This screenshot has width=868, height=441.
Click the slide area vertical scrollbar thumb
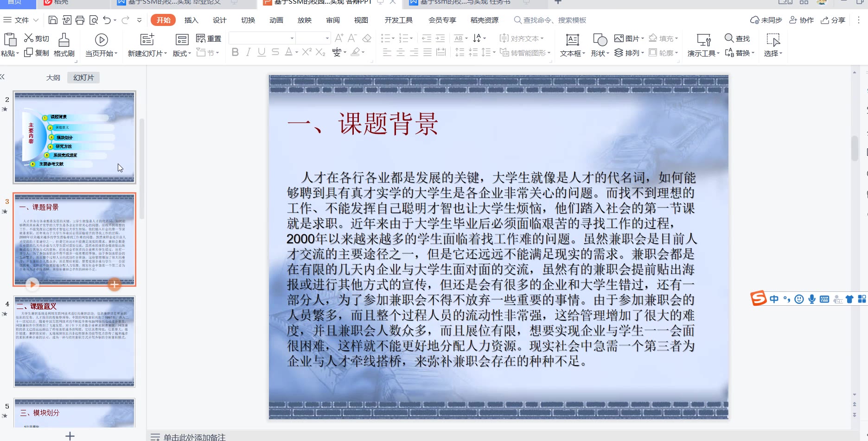855,148
